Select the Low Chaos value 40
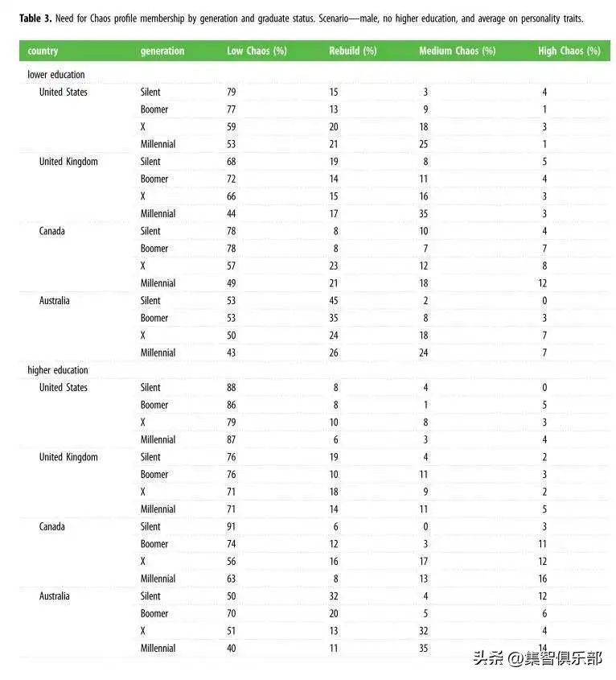616x680 pixels. coord(232,648)
